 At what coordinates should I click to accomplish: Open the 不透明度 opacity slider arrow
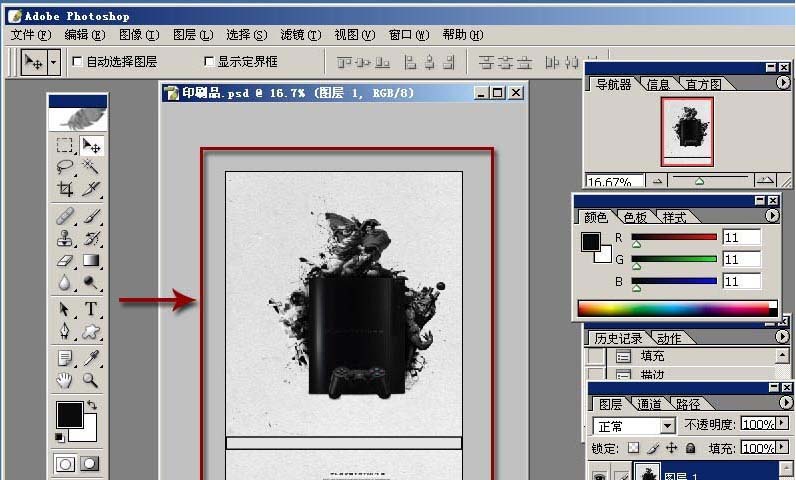pos(782,423)
